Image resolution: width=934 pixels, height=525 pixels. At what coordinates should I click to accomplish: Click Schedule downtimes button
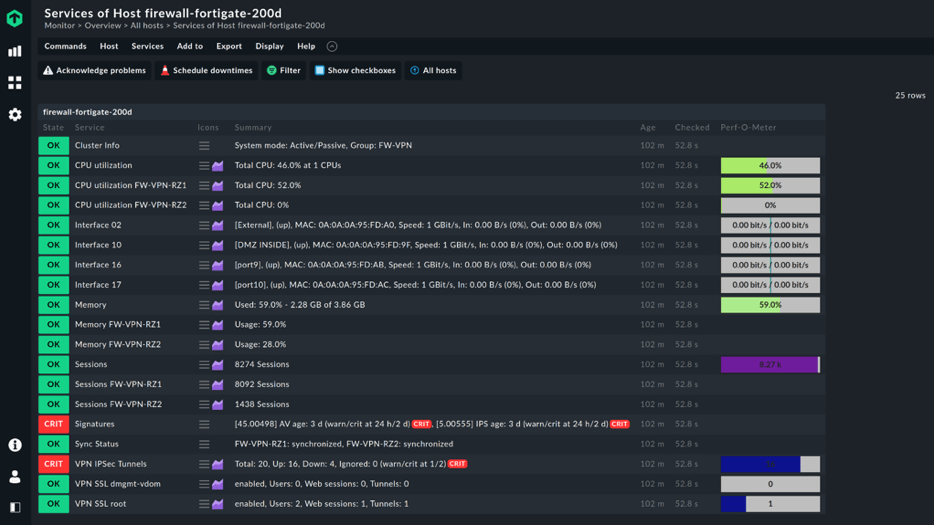206,70
